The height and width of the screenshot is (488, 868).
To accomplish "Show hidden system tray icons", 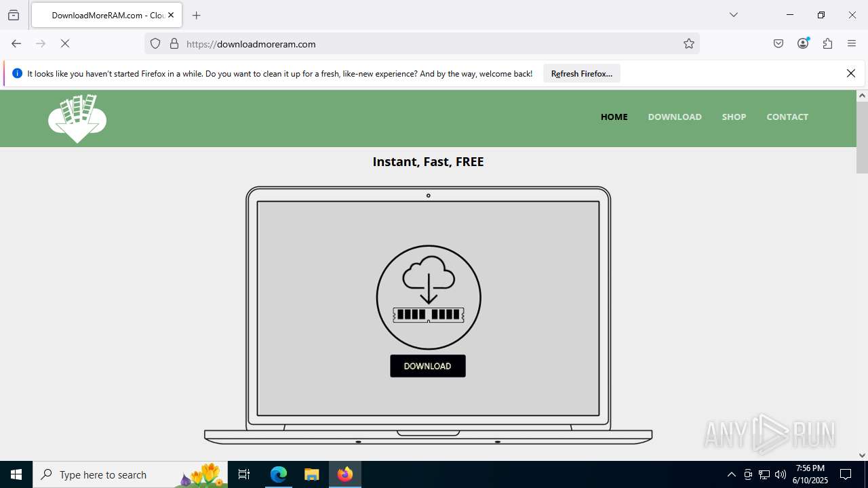I will (x=731, y=474).
